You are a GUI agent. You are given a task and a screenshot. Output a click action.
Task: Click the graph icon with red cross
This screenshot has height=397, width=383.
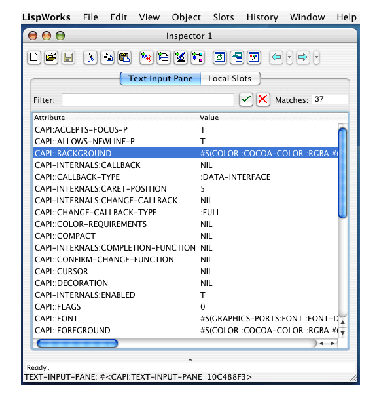[x=146, y=58]
